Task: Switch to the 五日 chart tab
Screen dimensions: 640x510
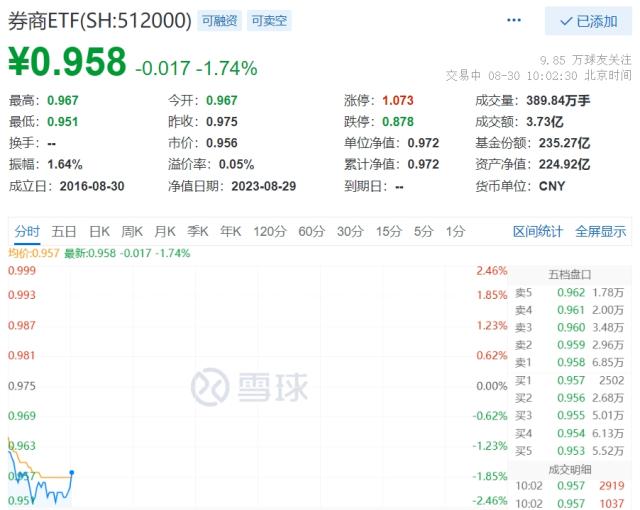Action: (x=64, y=231)
